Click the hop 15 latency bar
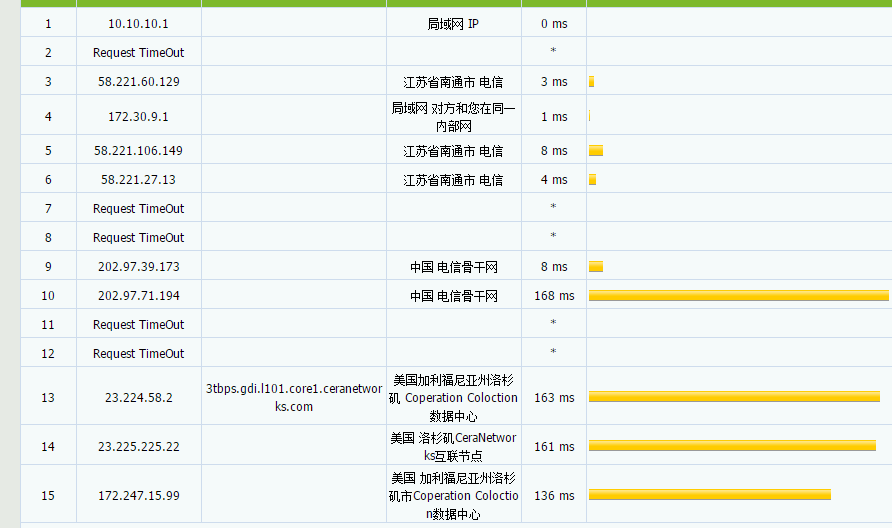This screenshot has width=892, height=528. pos(710,494)
